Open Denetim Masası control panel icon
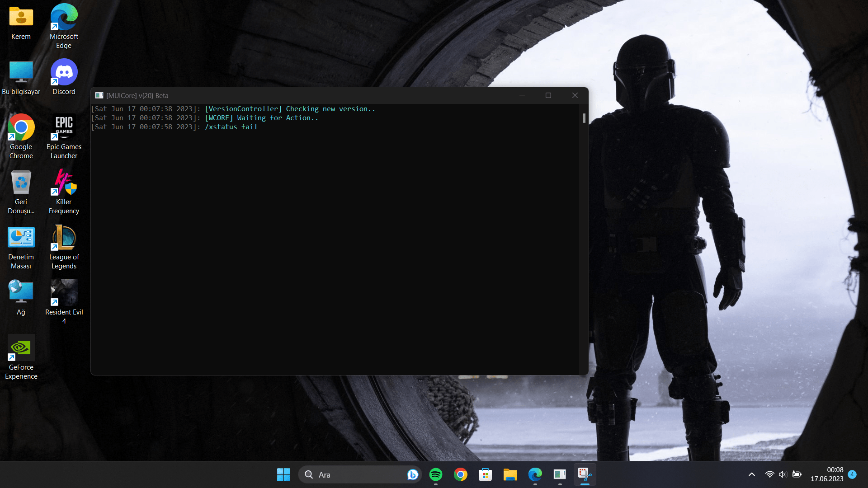The height and width of the screenshot is (488, 868). tap(21, 247)
